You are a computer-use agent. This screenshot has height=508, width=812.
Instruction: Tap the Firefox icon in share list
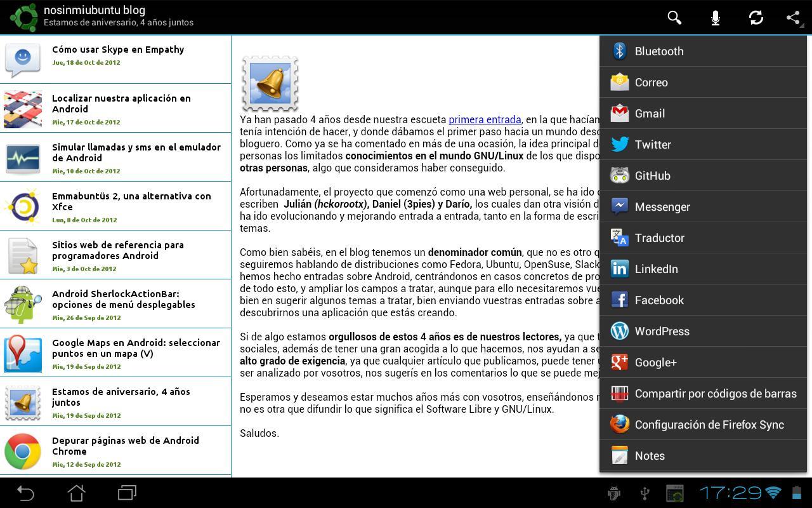coord(619,424)
